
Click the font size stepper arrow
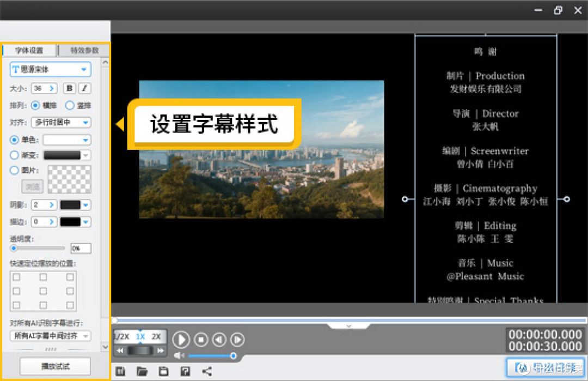tap(52, 89)
